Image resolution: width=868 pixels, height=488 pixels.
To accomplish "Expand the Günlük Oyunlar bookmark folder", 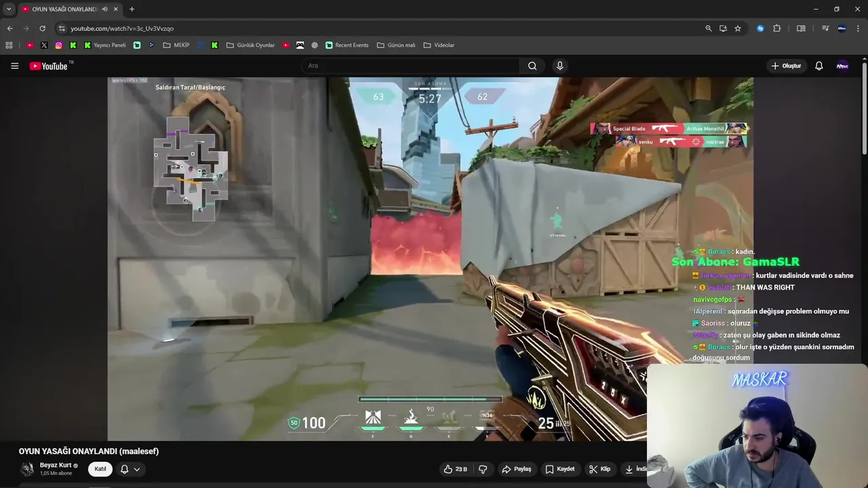I will click(250, 45).
